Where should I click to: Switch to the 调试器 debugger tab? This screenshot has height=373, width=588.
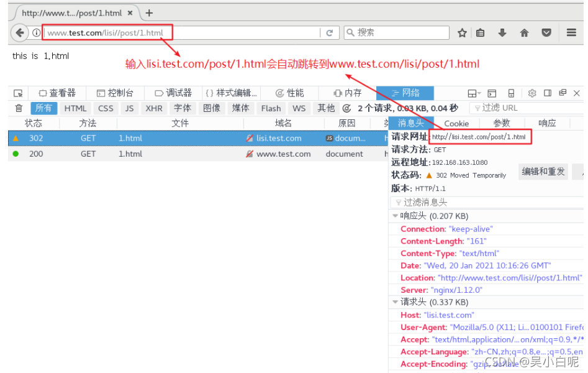(x=173, y=93)
